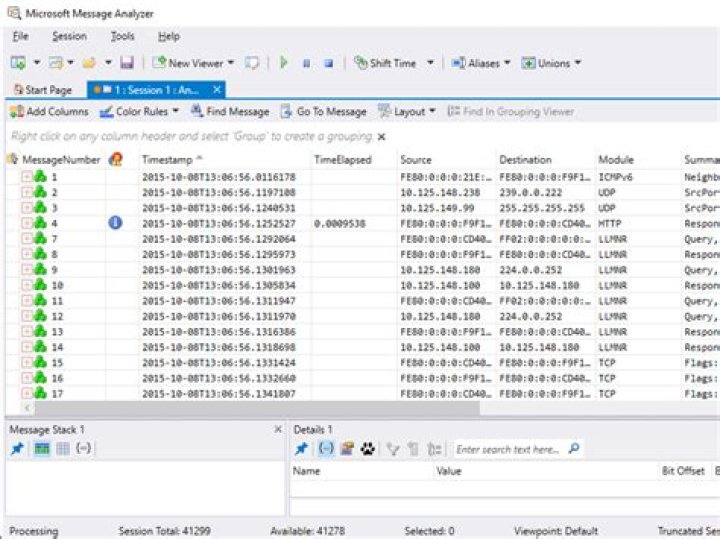The height and width of the screenshot is (539, 720).
Task: Click Find In Grouping Viewer
Action: (511, 112)
